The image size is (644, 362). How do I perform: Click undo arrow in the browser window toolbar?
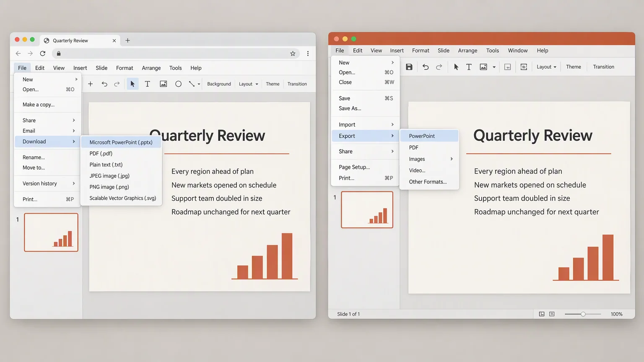point(104,84)
